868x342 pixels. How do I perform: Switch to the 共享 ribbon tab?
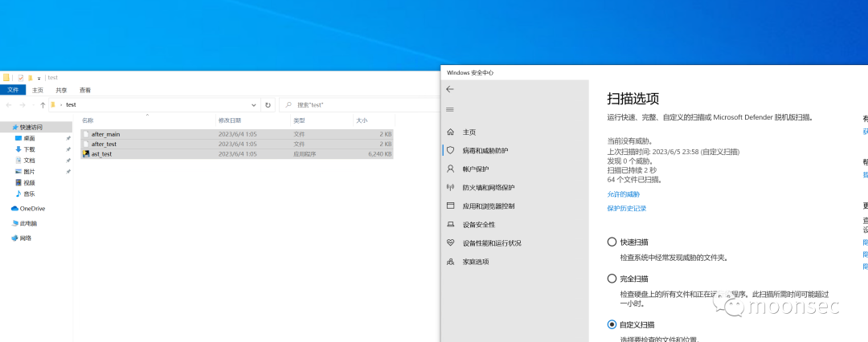(61, 90)
